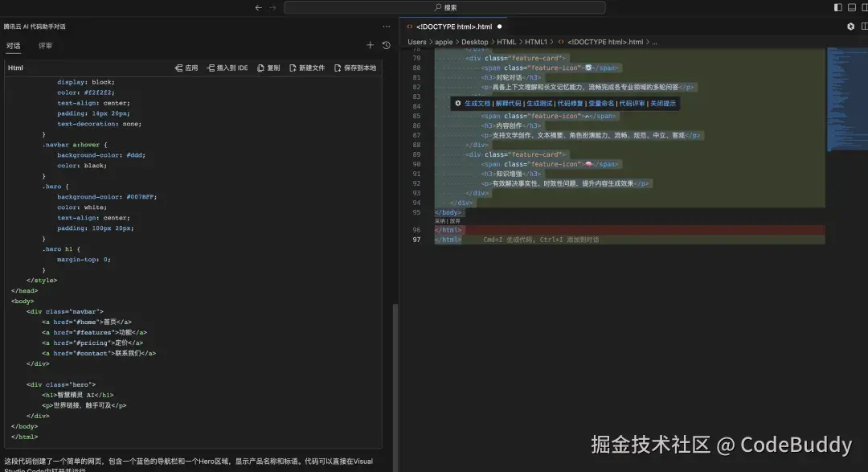Open chat history clock icon
This screenshot has height=472, width=868.
pos(387,45)
